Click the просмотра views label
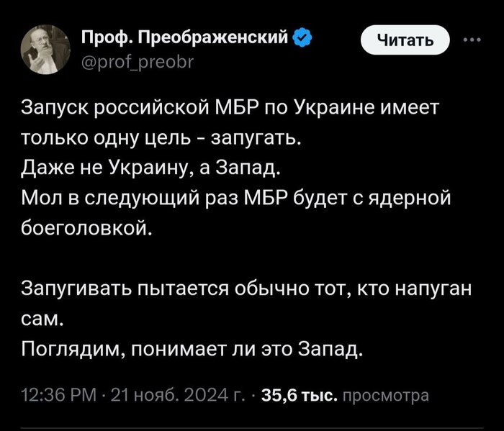Viewport: 504px width, 431px height. pos(387,394)
